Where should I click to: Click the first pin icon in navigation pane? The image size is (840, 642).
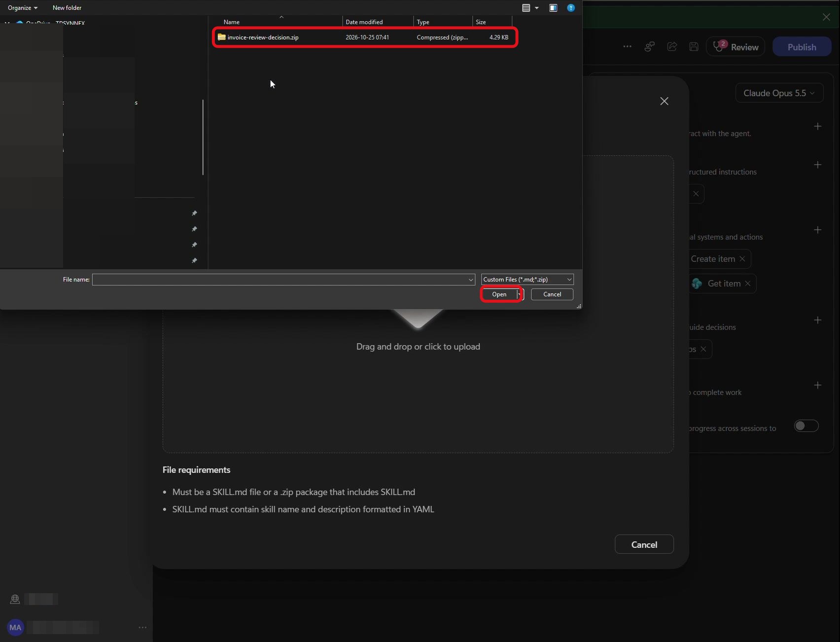coord(194,214)
